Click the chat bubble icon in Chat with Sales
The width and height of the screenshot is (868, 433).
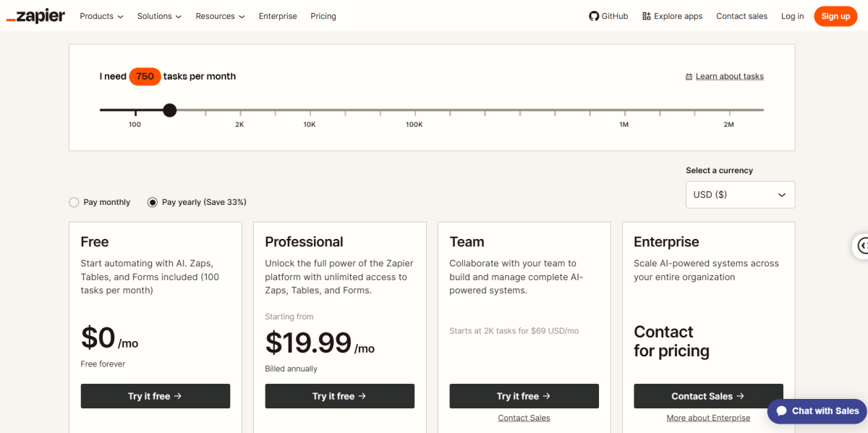point(781,411)
